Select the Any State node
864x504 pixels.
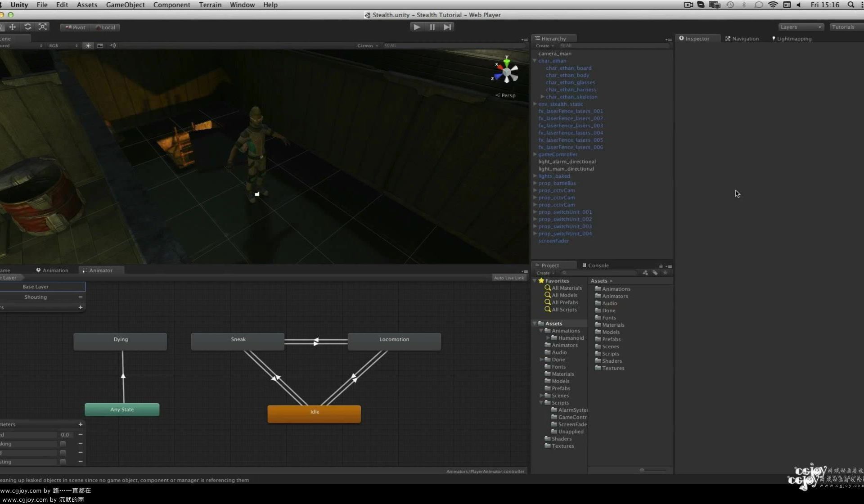click(x=122, y=409)
